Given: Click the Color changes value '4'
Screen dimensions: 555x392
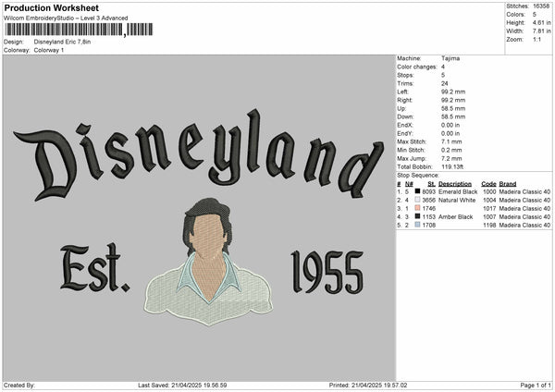Looking at the screenshot, I should click(x=443, y=67).
